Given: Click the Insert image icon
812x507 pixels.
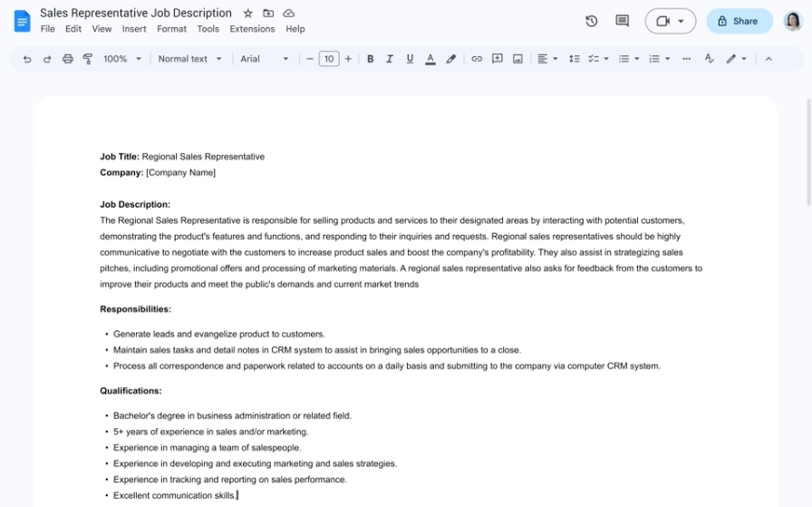Looking at the screenshot, I should (517, 59).
